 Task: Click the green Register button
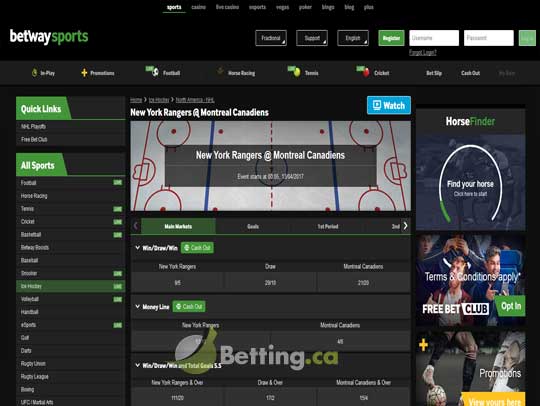point(391,38)
